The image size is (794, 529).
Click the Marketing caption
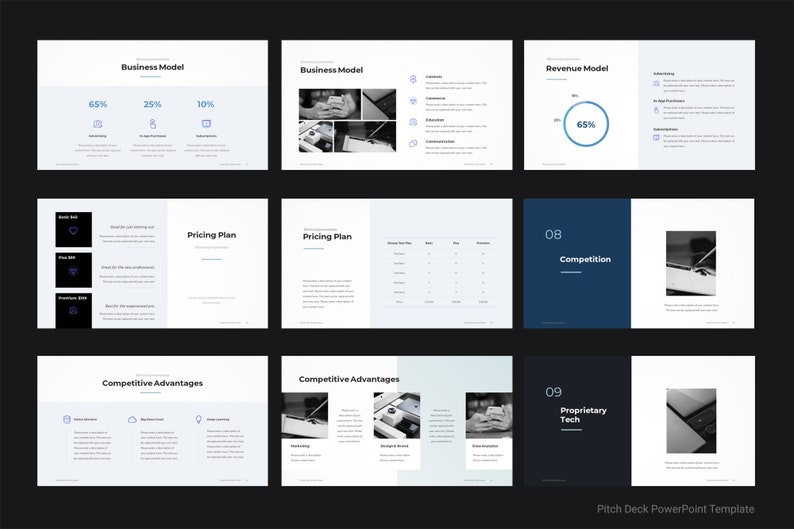click(300, 446)
